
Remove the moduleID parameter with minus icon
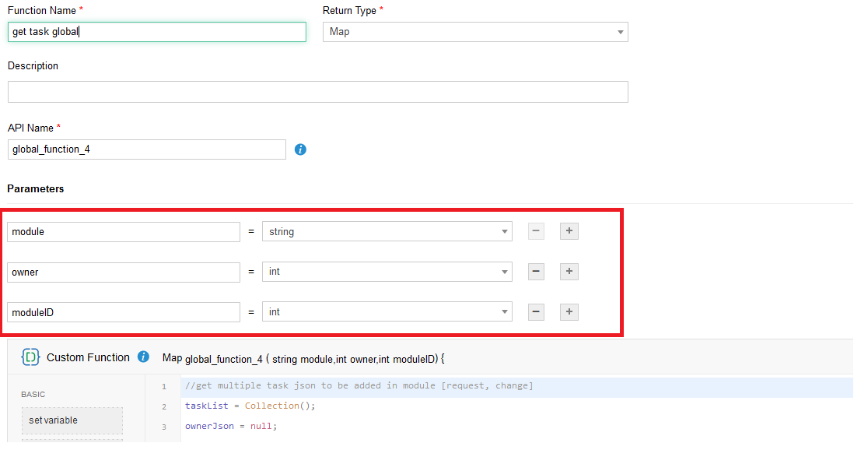[x=536, y=312]
